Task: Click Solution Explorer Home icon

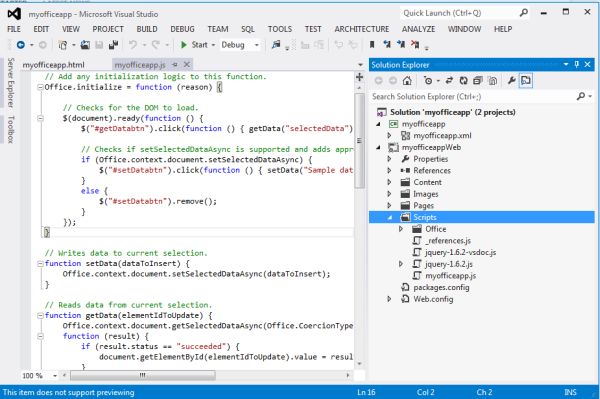Action: [x=407, y=80]
